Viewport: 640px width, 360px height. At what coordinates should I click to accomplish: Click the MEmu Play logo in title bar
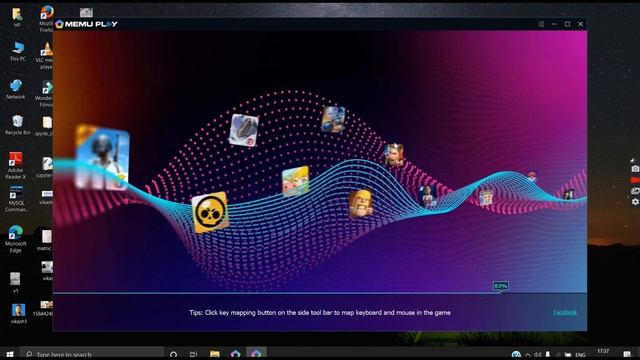[x=87, y=24]
